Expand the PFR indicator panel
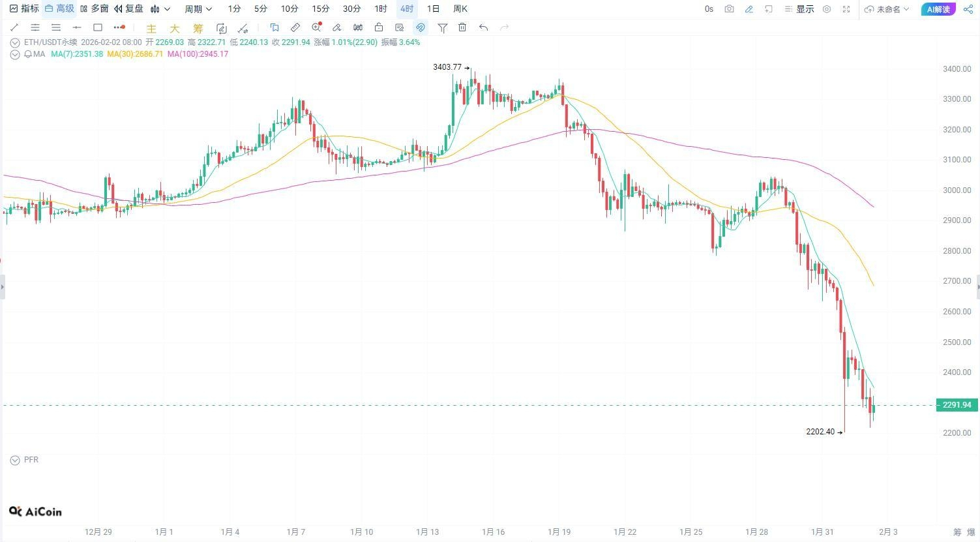980x542 pixels. (15, 460)
